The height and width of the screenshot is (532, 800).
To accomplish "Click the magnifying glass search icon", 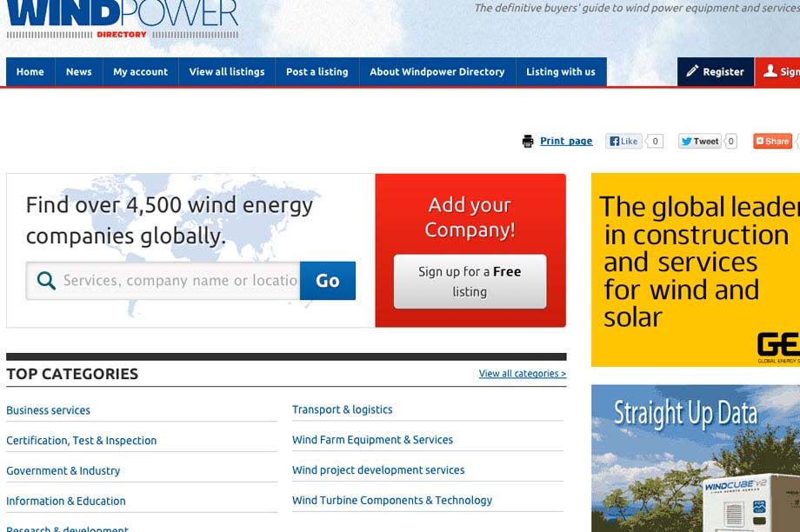I will pyautogui.click(x=46, y=281).
